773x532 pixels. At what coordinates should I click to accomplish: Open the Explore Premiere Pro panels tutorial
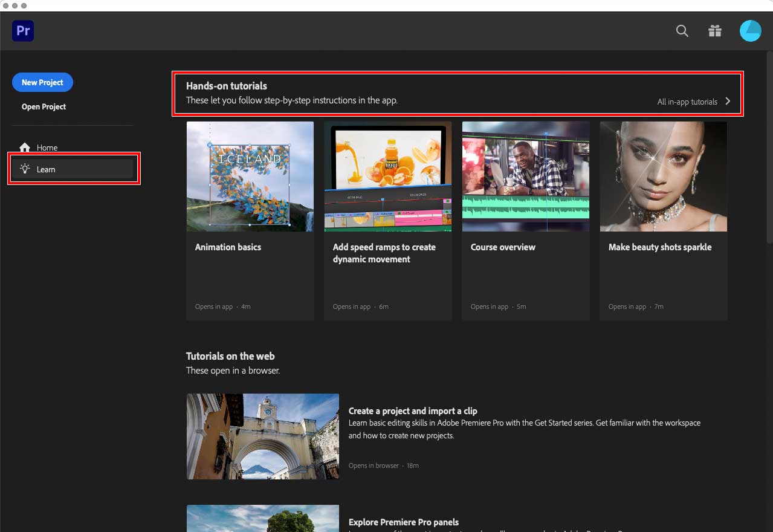404,522
